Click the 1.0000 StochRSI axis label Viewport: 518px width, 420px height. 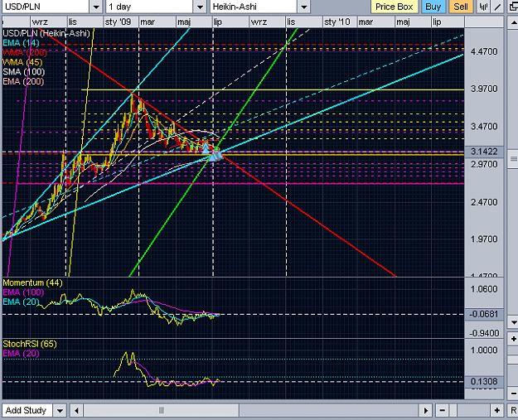click(484, 350)
